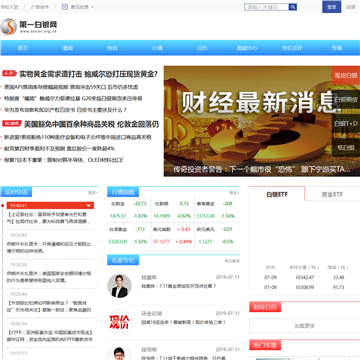This screenshot has height=360, width=360.
Task: Collapse the 19:40:41 news item arrow
Action: 89,205
